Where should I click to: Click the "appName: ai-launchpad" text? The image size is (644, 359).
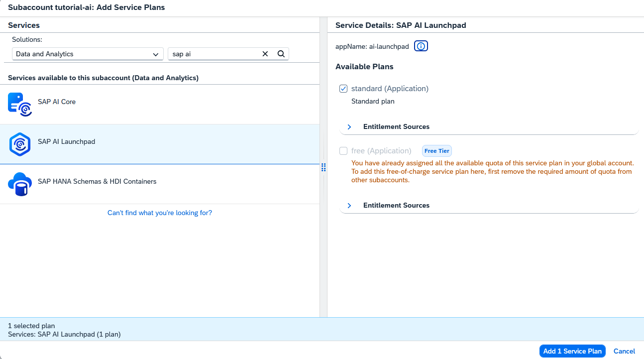[x=372, y=46]
